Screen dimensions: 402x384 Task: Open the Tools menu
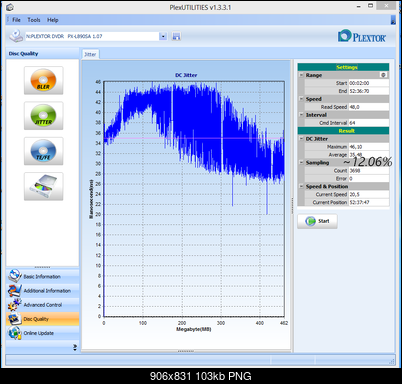pyautogui.click(x=34, y=20)
